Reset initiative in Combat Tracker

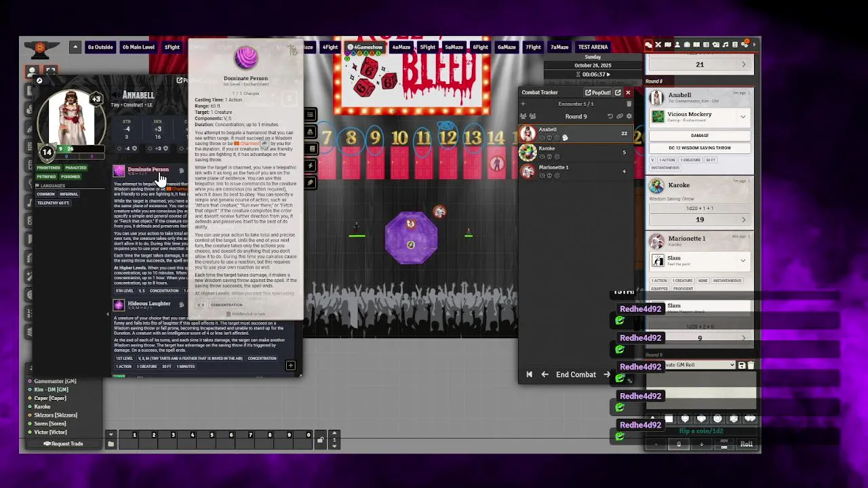[x=610, y=117]
